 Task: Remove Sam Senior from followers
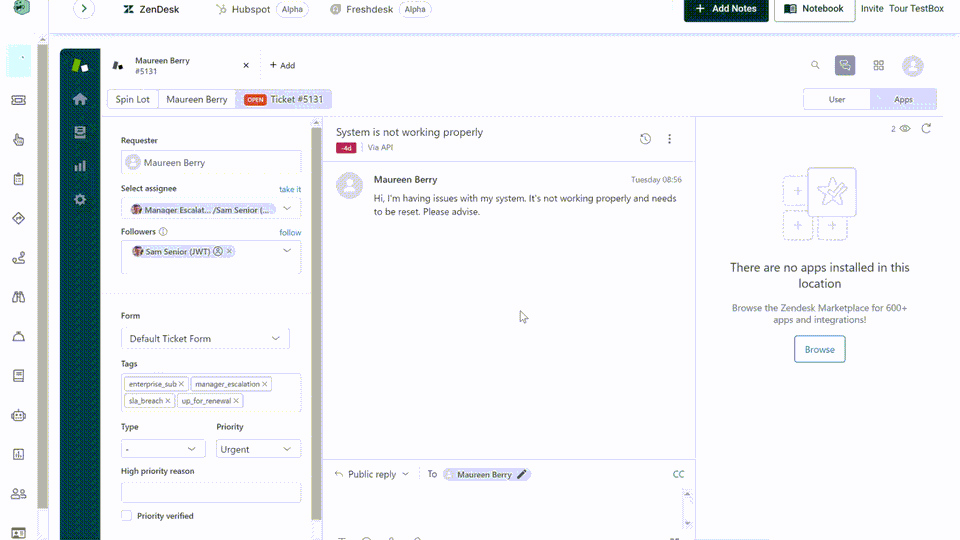(230, 251)
